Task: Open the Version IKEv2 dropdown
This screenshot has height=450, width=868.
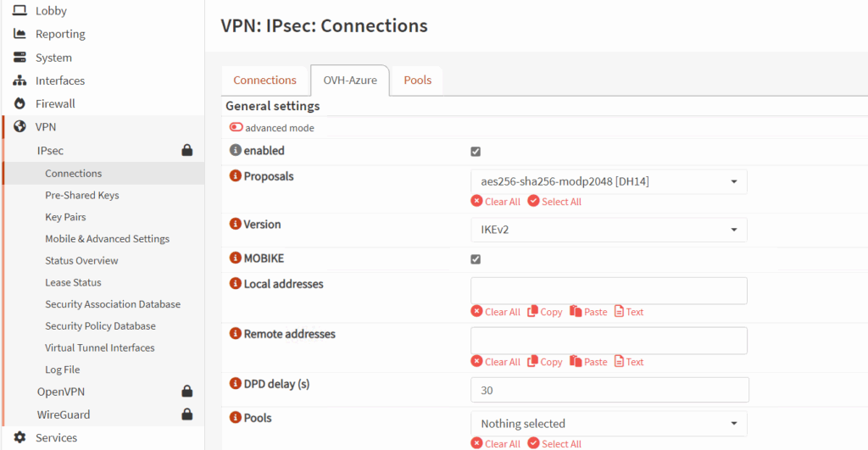Action: click(609, 230)
